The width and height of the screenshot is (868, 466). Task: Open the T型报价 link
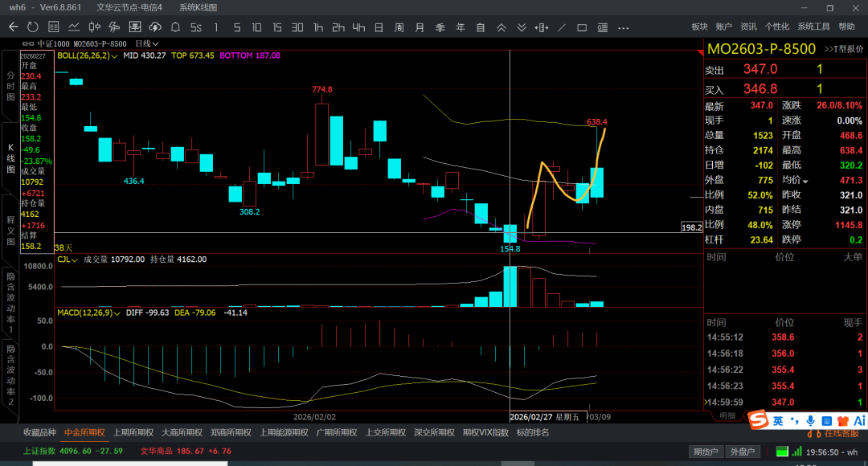(844, 49)
